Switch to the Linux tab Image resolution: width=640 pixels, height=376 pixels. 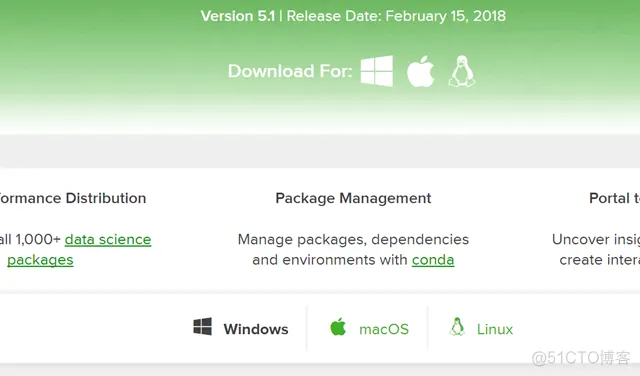pos(480,328)
